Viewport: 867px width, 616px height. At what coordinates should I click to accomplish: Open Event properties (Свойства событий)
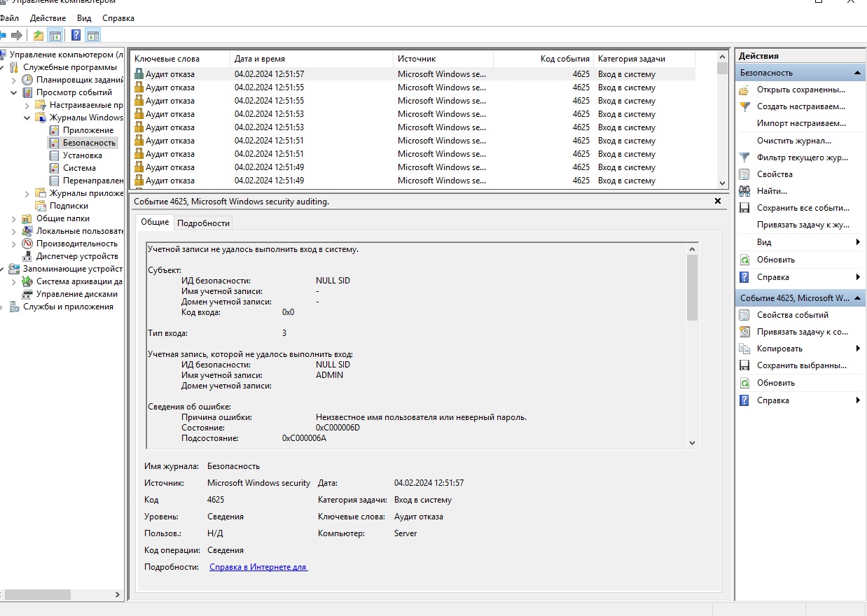coord(792,315)
